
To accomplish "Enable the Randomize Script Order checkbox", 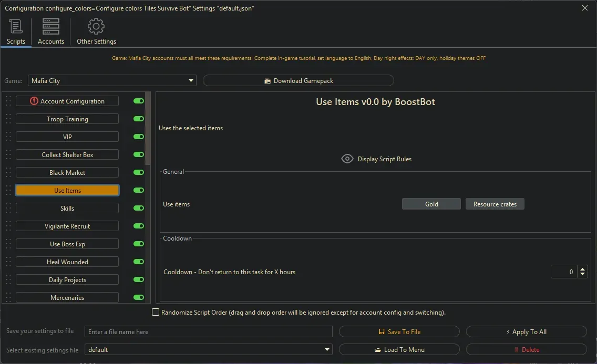I will pyautogui.click(x=156, y=312).
